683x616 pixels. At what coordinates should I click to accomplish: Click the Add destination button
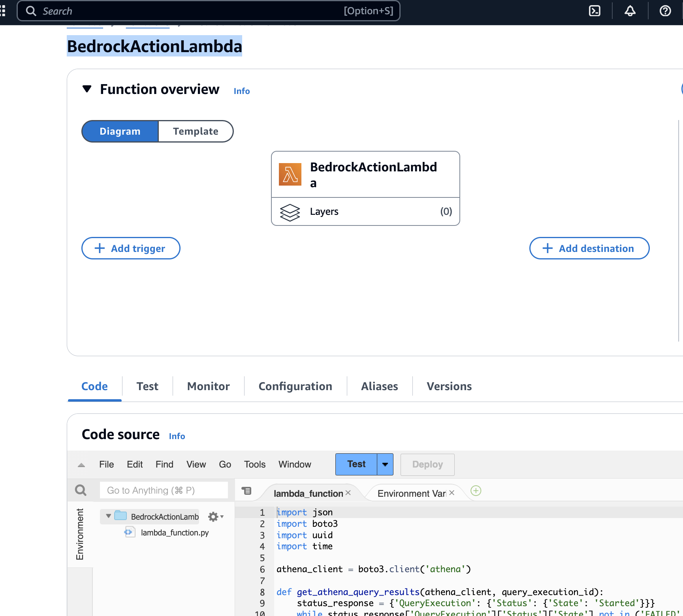(x=589, y=248)
